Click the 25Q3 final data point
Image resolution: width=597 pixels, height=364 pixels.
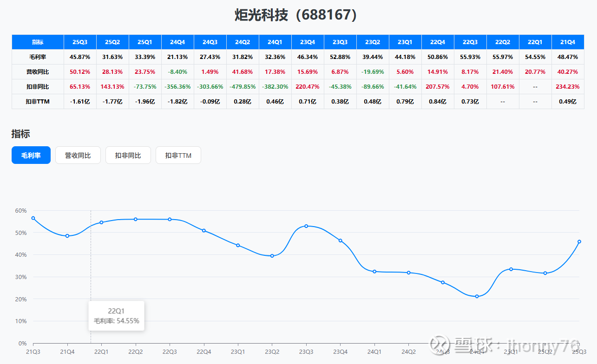point(579,241)
